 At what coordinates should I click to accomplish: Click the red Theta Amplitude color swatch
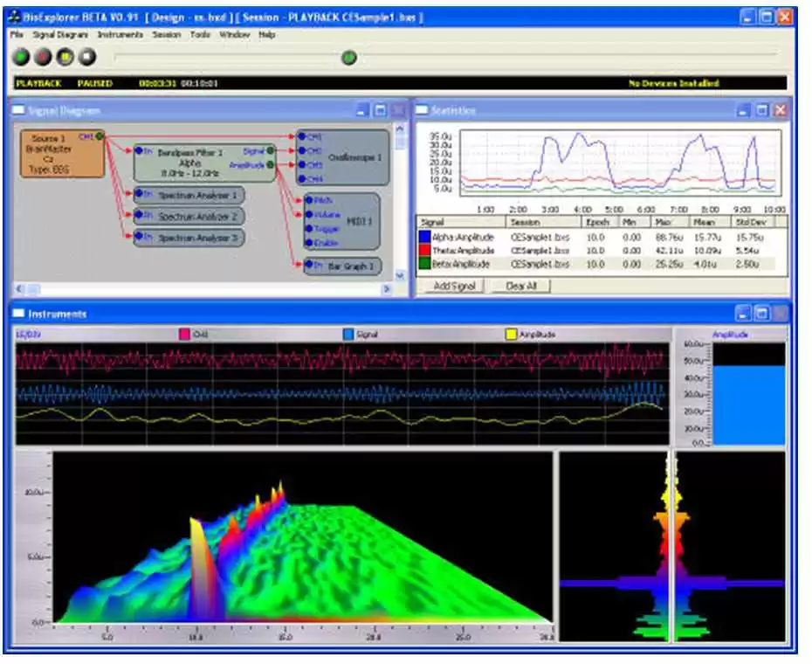click(424, 251)
